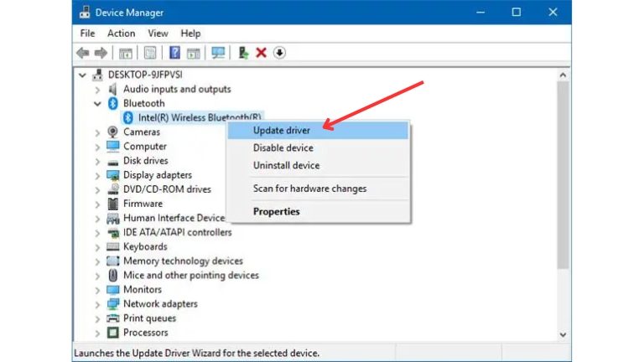
Task: Select the Disk drives label
Action: tap(146, 161)
